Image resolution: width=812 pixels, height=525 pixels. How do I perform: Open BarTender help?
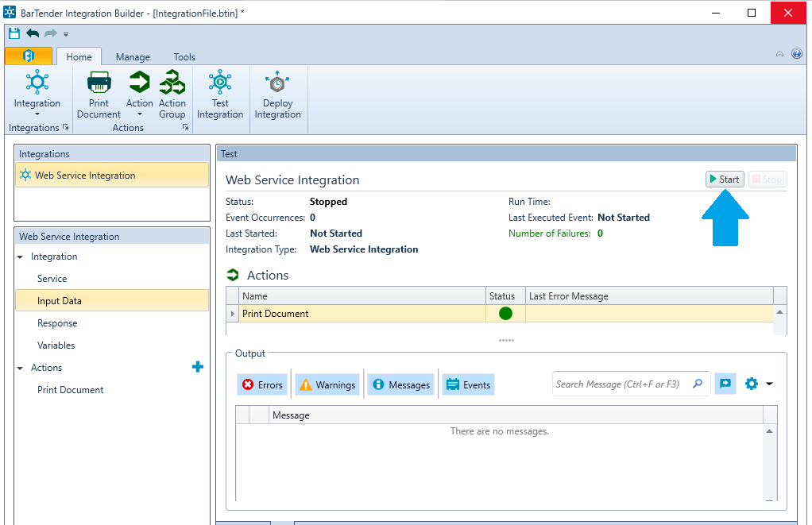[797, 53]
